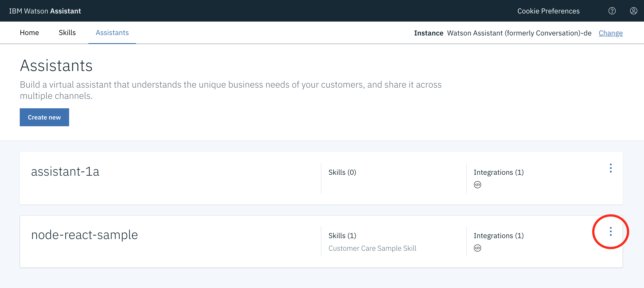Click assistant-1a web chat integration icon

(477, 185)
